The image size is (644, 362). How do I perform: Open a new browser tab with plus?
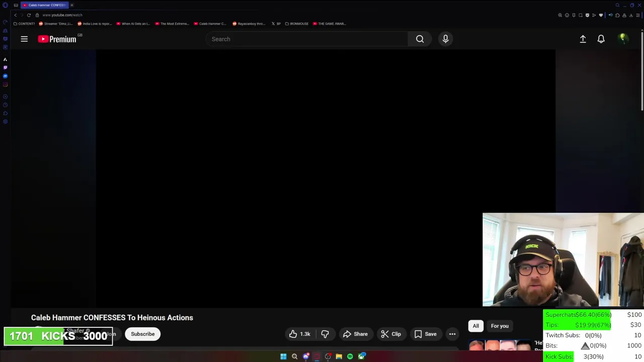tap(72, 5)
